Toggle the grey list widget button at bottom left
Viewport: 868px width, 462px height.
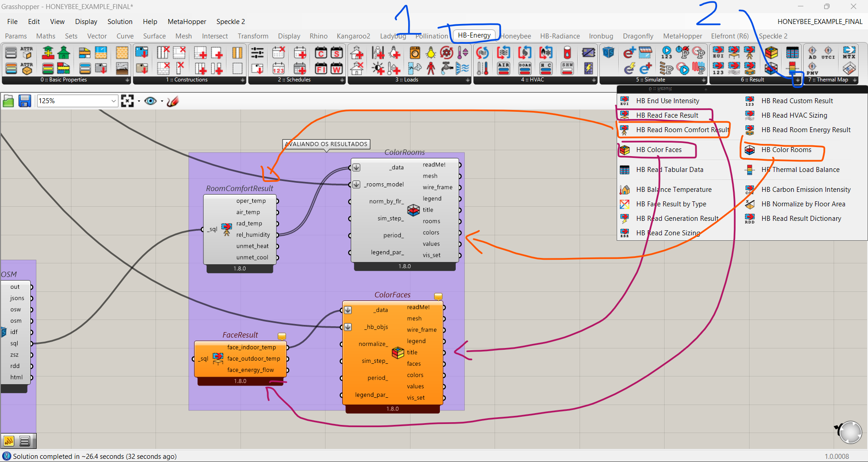[25, 441]
